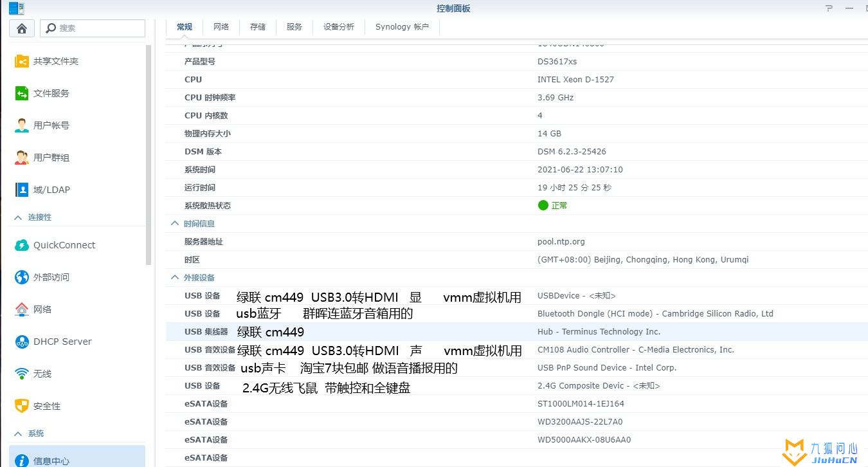The height and width of the screenshot is (467, 868).
Task: Select uptime value 19 小时 25 分 25 秒
Action: pos(574,188)
